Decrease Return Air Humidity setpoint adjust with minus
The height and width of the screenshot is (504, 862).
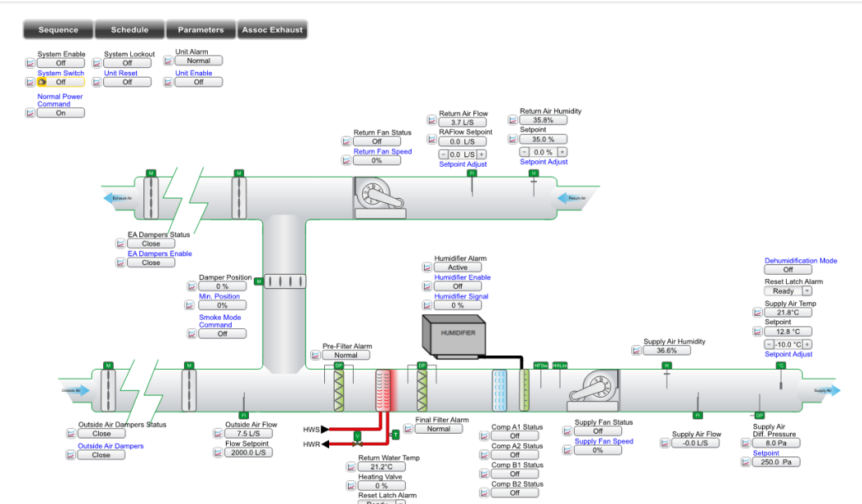point(525,152)
